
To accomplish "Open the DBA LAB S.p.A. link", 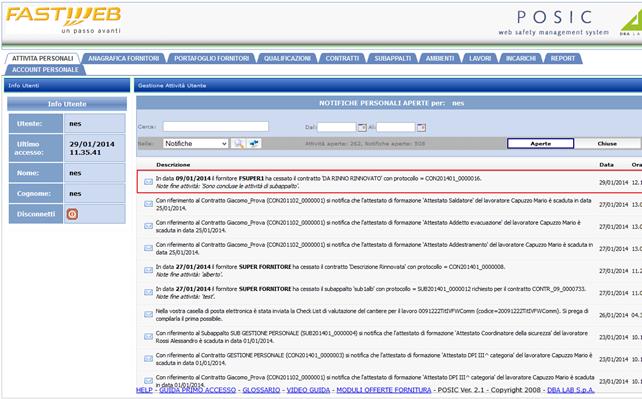I will pyautogui.click(x=571, y=390).
